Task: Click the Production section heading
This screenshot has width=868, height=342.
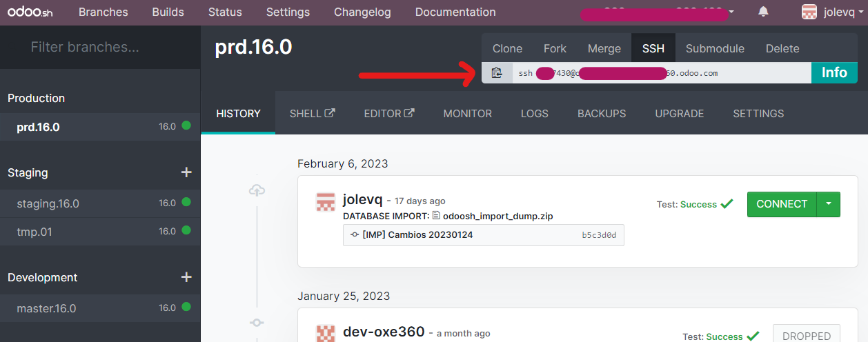Action: (x=36, y=98)
